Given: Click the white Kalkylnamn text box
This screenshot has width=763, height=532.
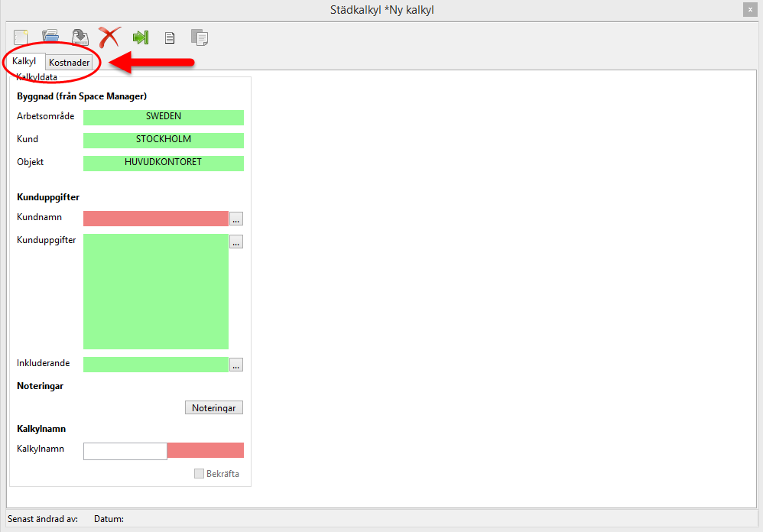Looking at the screenshot, I should [125, 451].
